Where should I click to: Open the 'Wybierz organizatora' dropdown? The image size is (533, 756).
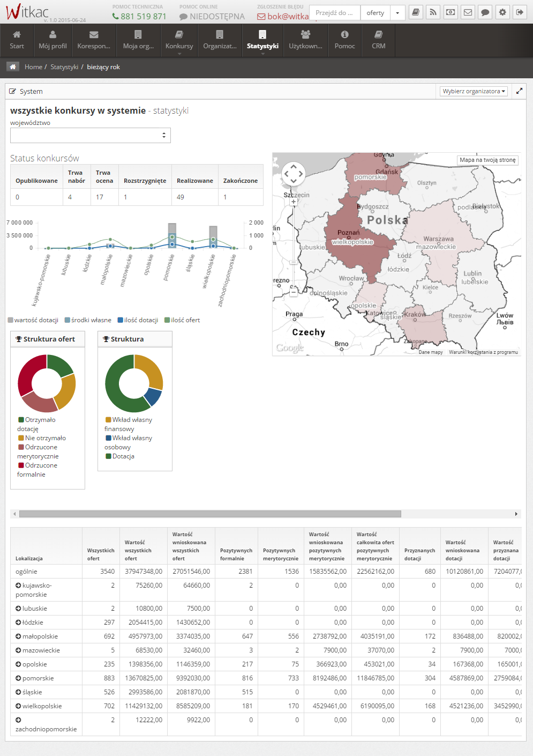point(474,91)
